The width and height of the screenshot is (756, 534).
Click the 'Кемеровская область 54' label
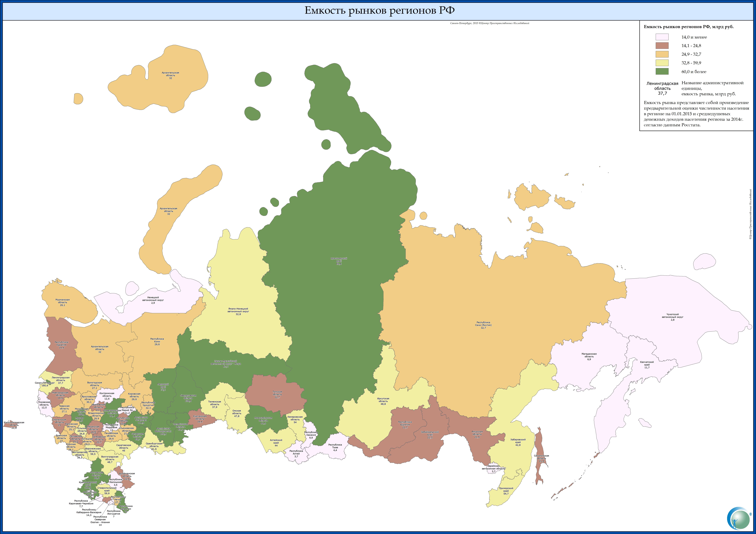(295, 420)
